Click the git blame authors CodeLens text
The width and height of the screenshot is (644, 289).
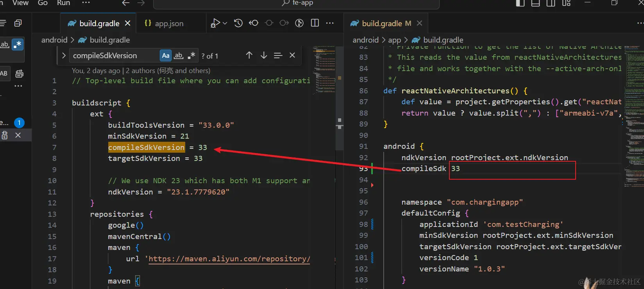click(141, 71)
